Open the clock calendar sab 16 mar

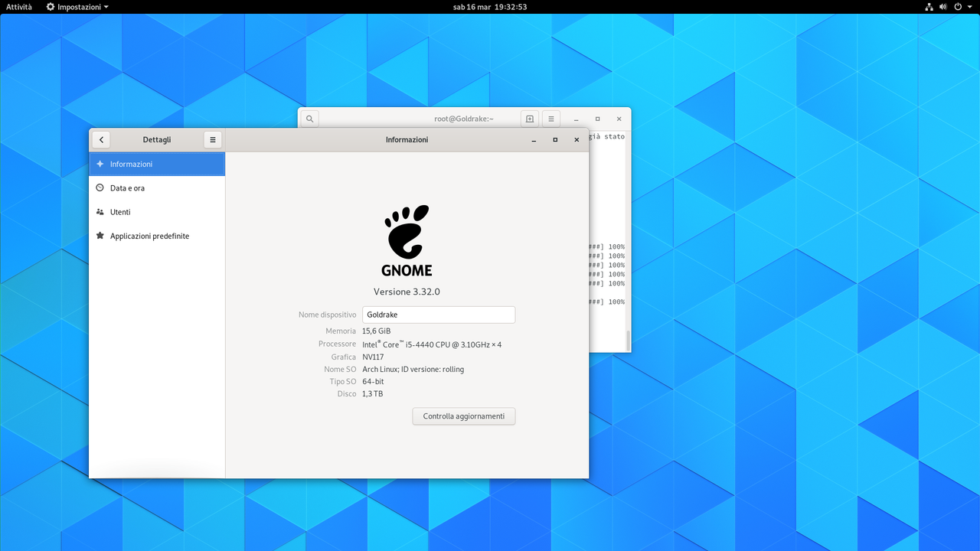tap(490, 7)
